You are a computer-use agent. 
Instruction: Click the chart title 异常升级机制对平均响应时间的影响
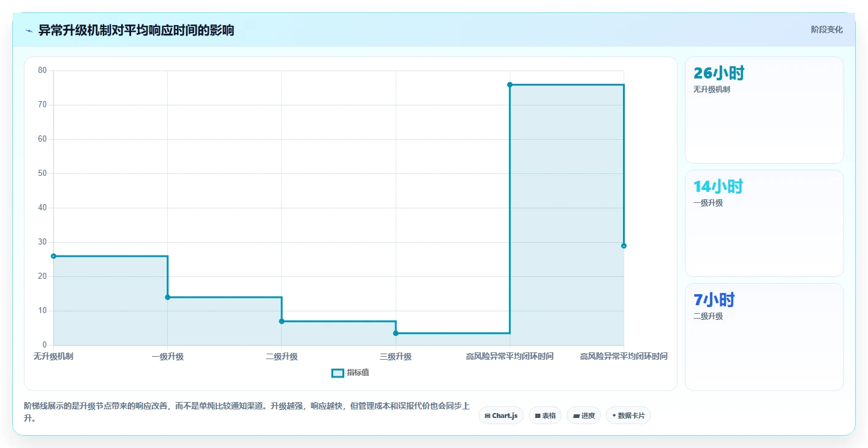click(x=136, y=30)
